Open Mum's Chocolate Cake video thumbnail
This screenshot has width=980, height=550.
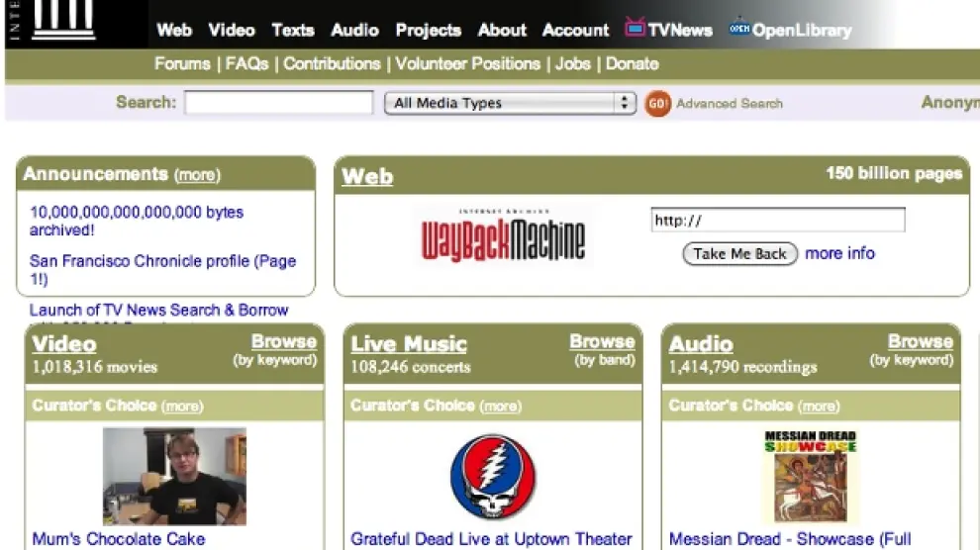coord(174,476)
